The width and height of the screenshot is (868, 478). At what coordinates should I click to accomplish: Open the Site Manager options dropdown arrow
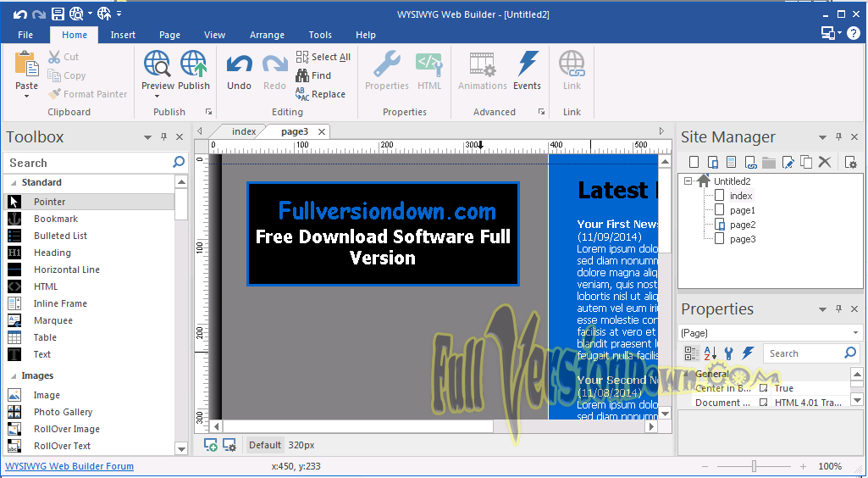tap(822, 137)
